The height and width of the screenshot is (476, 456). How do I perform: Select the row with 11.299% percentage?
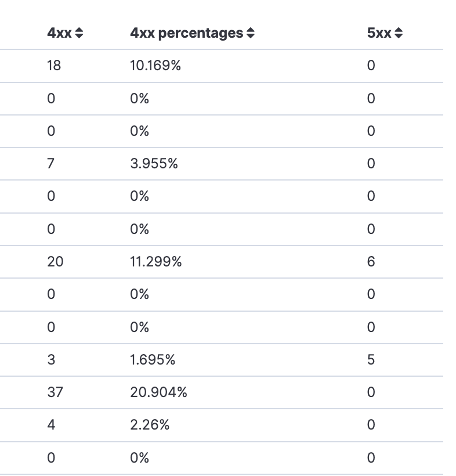(155, 262)
